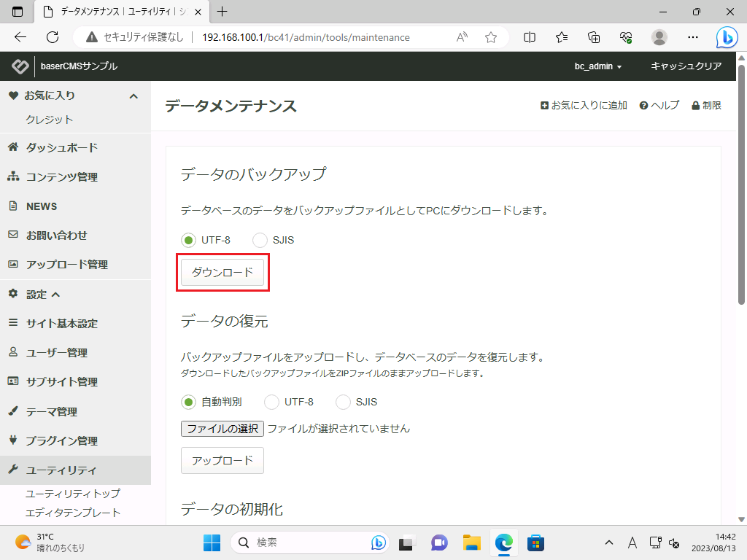Go to プラグイン管理 menu item
This screenshot has width=747, height=560.
61,441
